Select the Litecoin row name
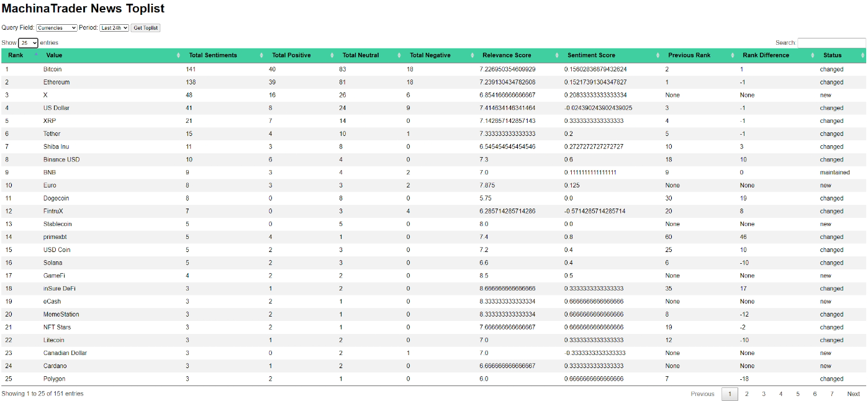 53,340
